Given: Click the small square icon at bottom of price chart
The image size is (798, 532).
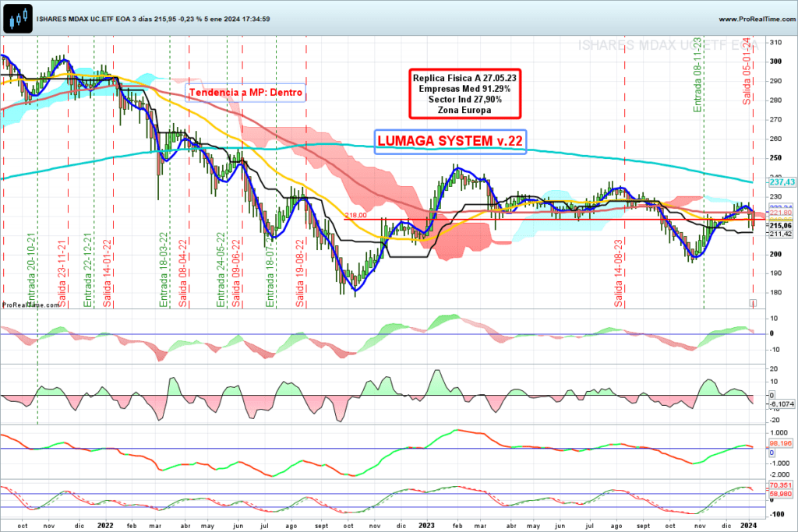Looking at the screenshot, I should (753, 302).
